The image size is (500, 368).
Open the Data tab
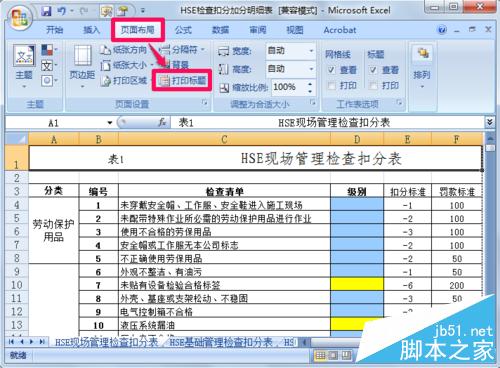(220, 30)
